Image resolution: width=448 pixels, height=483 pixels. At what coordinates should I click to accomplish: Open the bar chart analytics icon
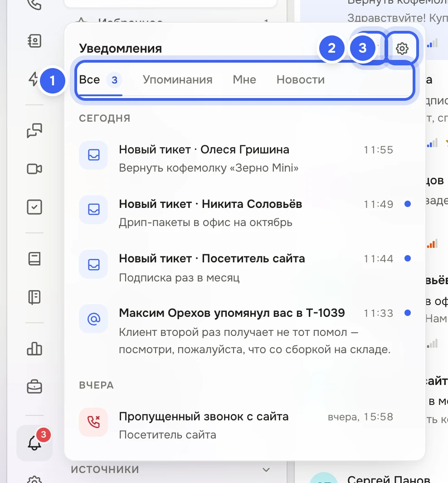pyautogui.click(x=34, y=349)
